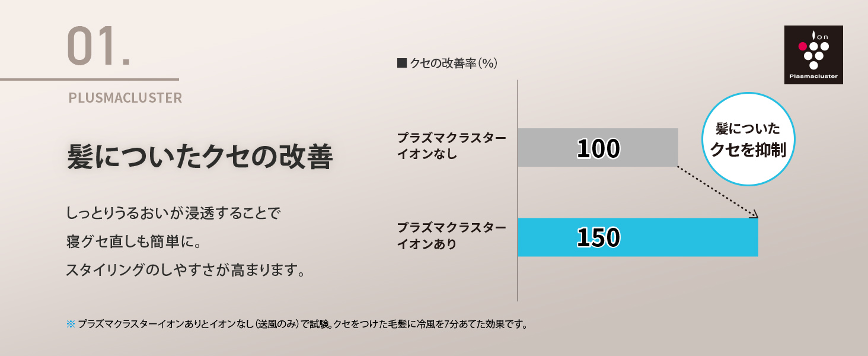Click the Plasmacluster Ion logo
This screenshot has height=356, width=868.
pos(813,55)
